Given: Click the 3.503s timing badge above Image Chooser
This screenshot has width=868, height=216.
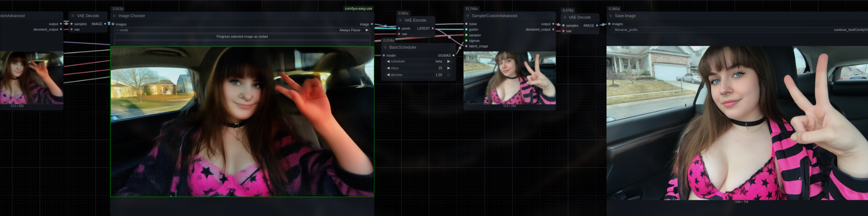Looking at the screenshot, I should click(117, 9).
